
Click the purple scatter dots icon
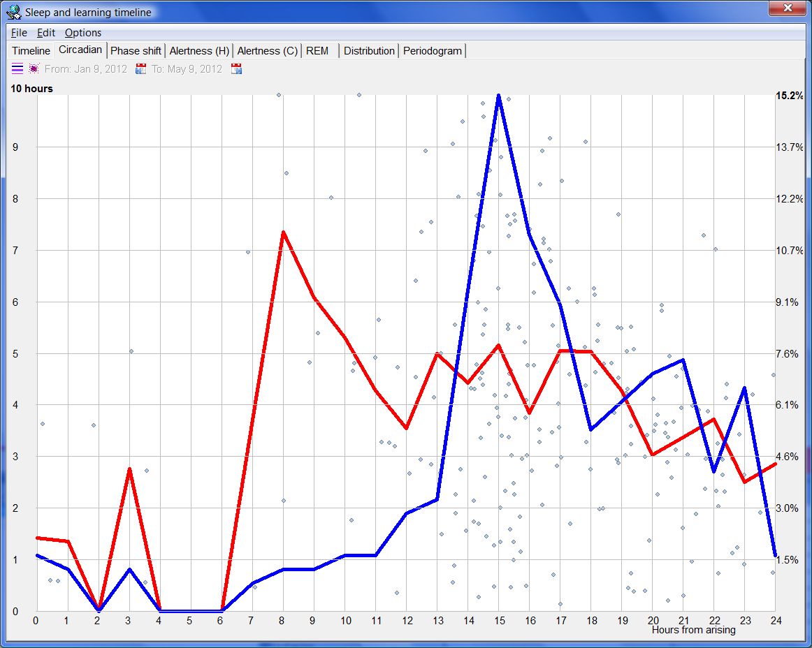34,68
